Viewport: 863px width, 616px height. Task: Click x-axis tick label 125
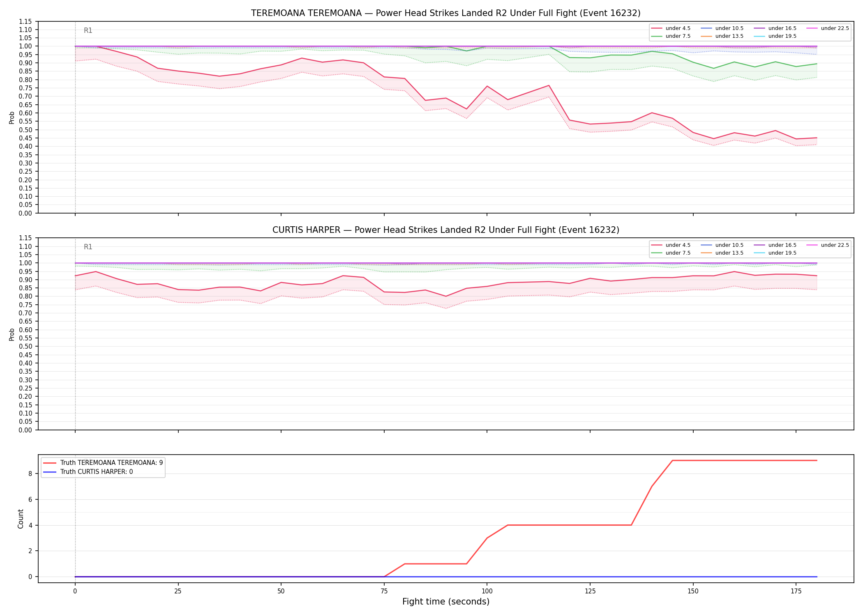click(590, 591)
